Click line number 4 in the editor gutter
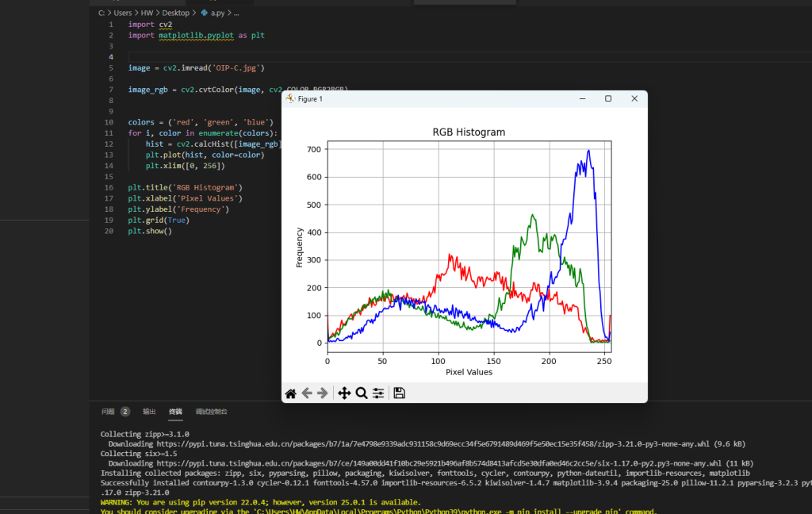 [111, 57]
